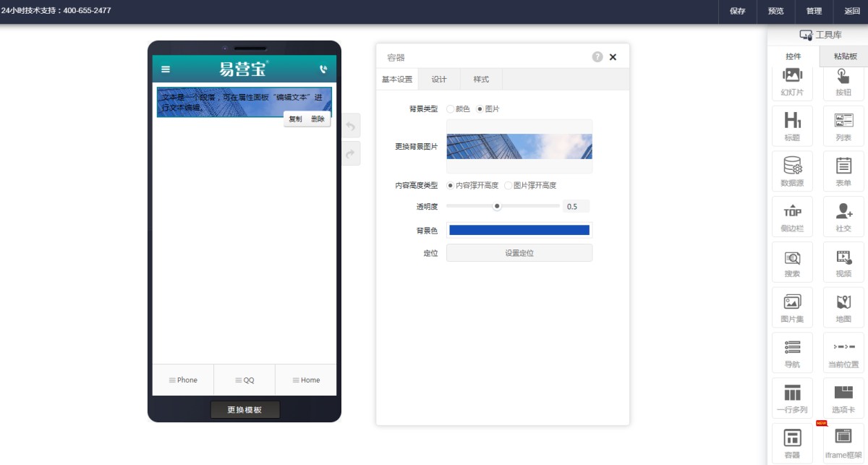Click 删除 on selected container
Screen dimensions: 868x465
(318, 119)
